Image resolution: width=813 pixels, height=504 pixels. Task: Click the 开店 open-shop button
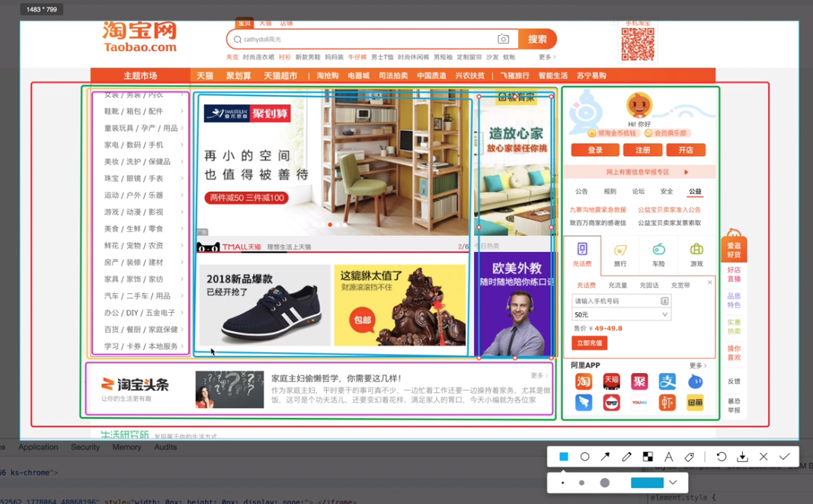click(x=686, y=150)
